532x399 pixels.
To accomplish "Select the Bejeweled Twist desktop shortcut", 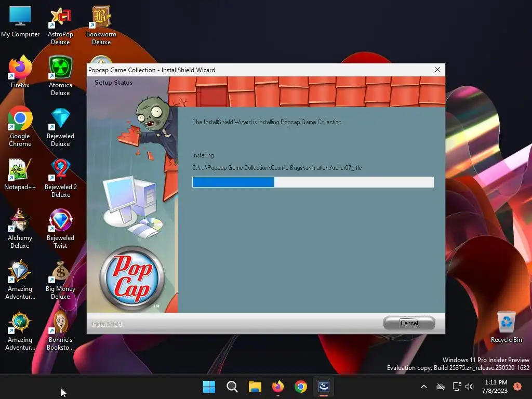I will [60, 229].
